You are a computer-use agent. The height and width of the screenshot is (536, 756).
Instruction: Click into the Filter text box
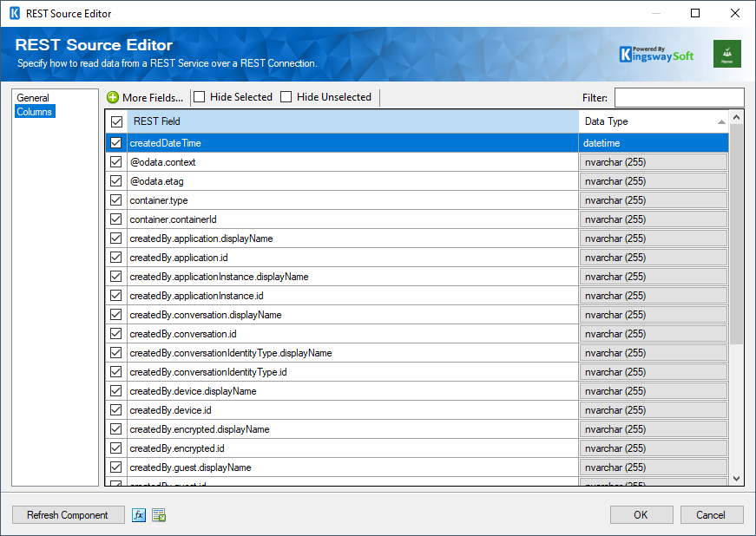coord(679,97)
